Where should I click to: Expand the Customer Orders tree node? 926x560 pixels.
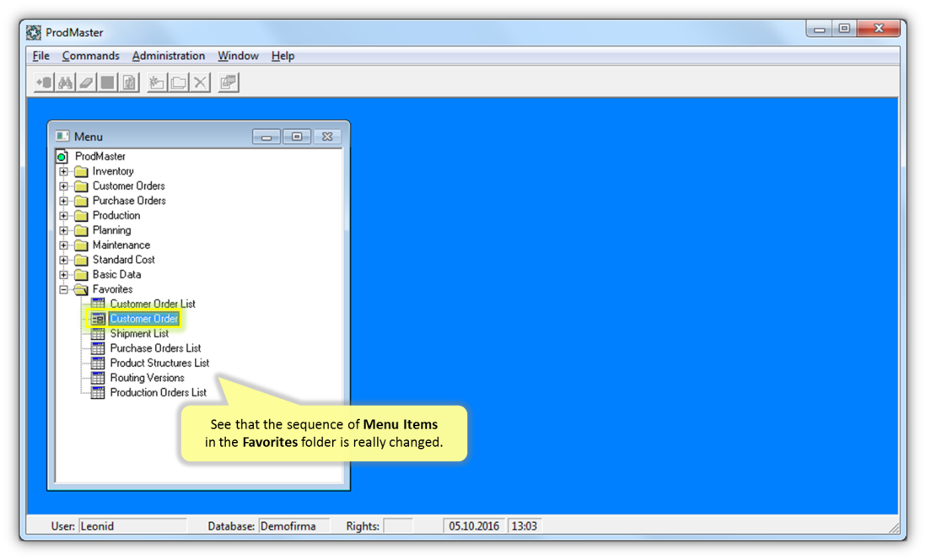tap(64, 186)
